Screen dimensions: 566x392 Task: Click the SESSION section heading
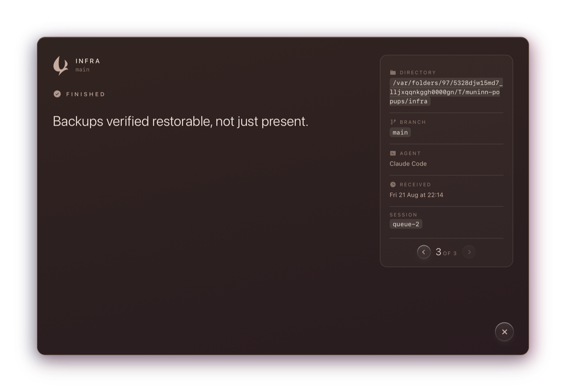click(403, 215)
